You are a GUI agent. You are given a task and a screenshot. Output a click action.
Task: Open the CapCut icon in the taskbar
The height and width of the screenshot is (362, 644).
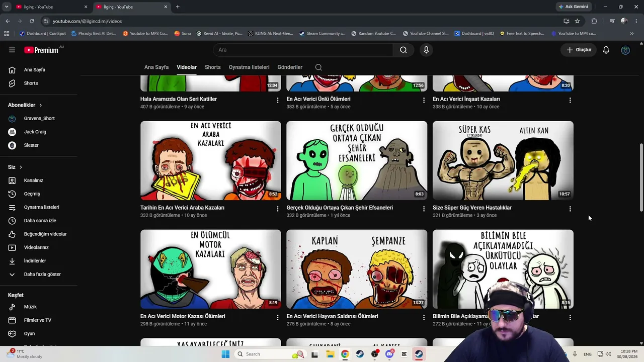(404, 354)
